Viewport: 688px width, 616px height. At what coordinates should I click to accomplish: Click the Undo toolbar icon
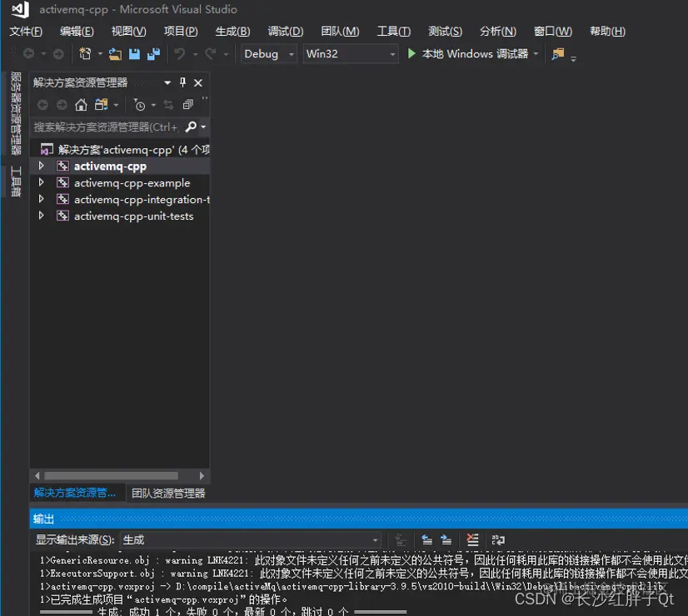(x=180, y=54)
